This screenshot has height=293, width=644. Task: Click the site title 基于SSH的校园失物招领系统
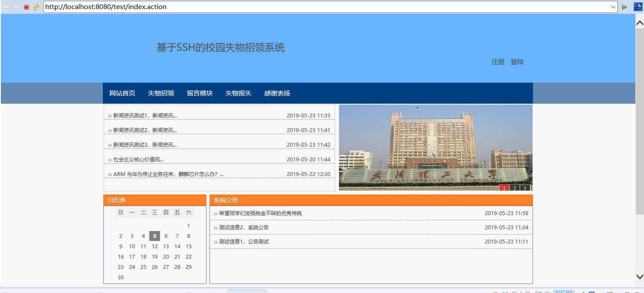coord(221,48)
